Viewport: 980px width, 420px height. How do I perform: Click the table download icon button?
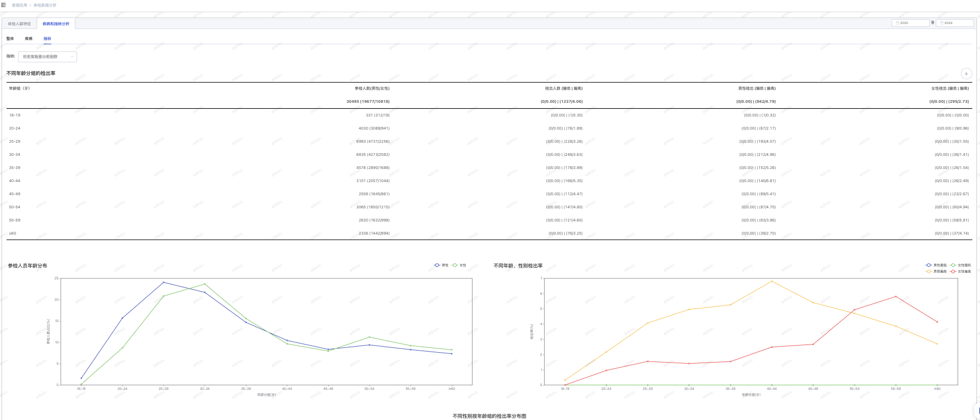[966, 73]
